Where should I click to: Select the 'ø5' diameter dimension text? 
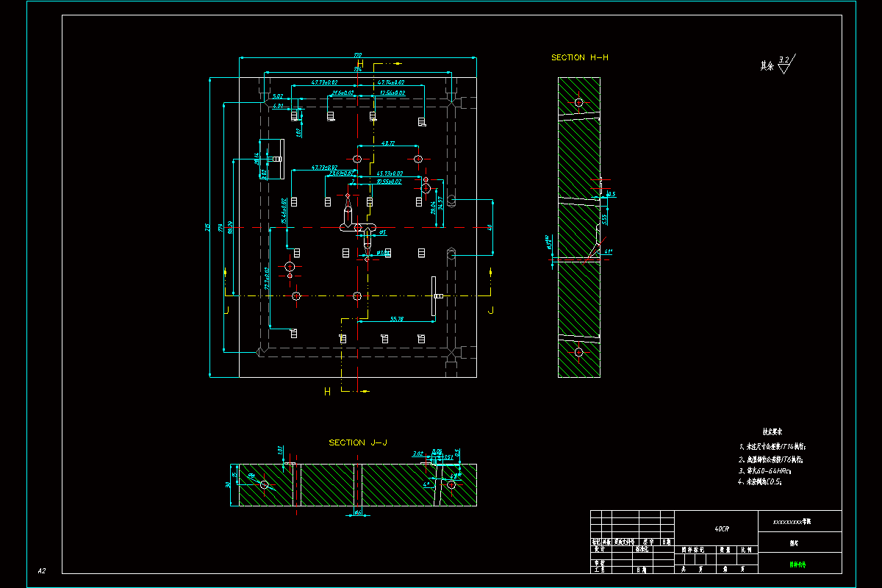point(382,232)
